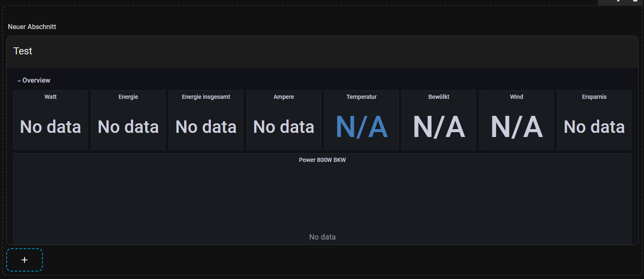
Task: Click the N/A value in Bewölkt panel
Action: pyautogui.click(x=439, y=127)
